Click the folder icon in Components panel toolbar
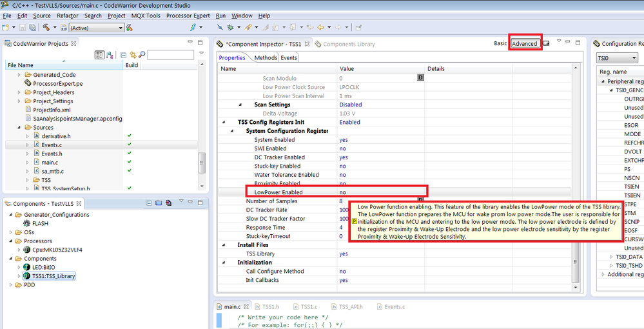This screenshot has height=329, width=644. pos(159,203)
